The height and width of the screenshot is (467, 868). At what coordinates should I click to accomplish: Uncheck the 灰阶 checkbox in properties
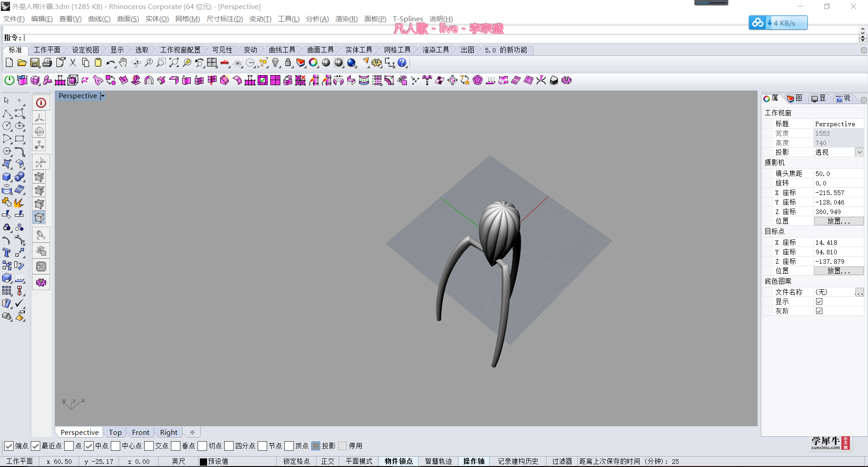coord(819,311)
